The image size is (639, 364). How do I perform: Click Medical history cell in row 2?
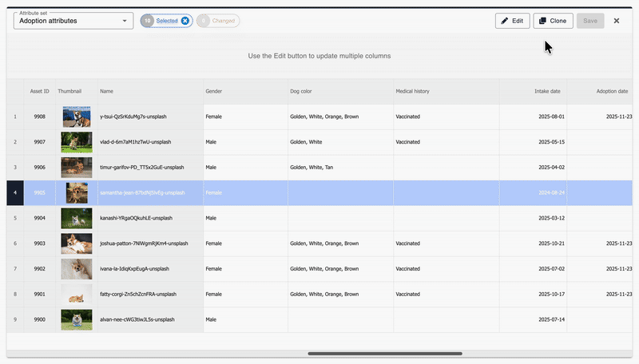tap(446, 142)
